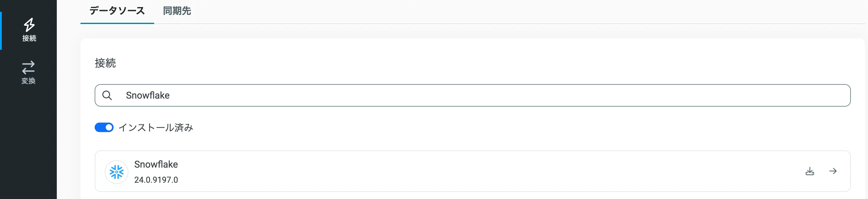Open 変換 via its sidebar text label
This screenshot has width=868, height=199.
[x=28, y=81]
